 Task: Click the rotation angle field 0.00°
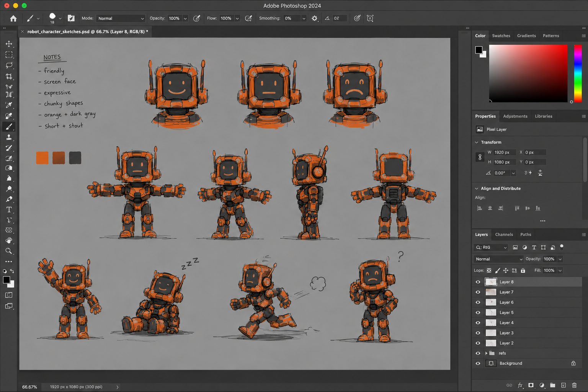(x=502, y=173)
